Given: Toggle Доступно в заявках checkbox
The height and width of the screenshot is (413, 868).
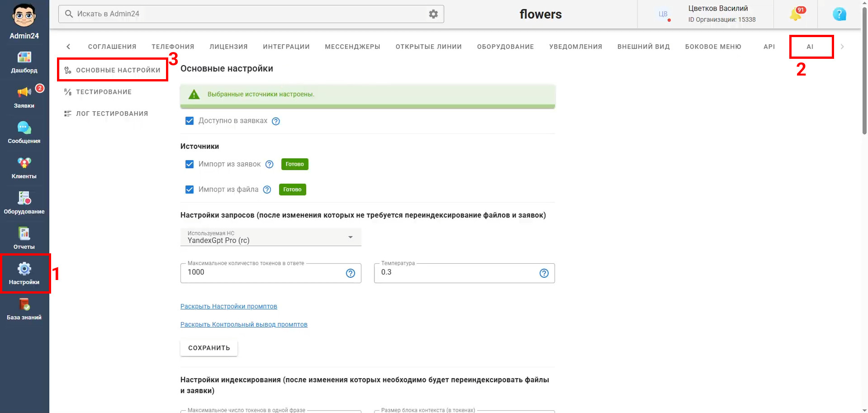Looking at the screenshot, I should [x=190, y=121].
